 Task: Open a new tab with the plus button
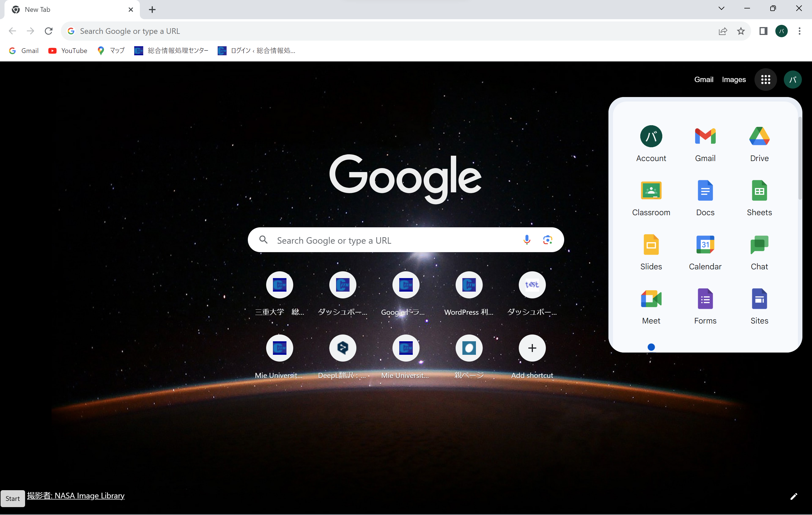point(152,9)
